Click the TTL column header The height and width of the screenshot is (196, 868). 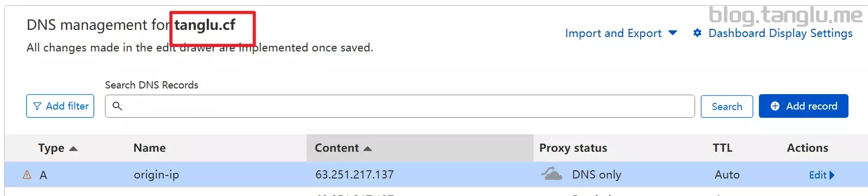point(722,148)
